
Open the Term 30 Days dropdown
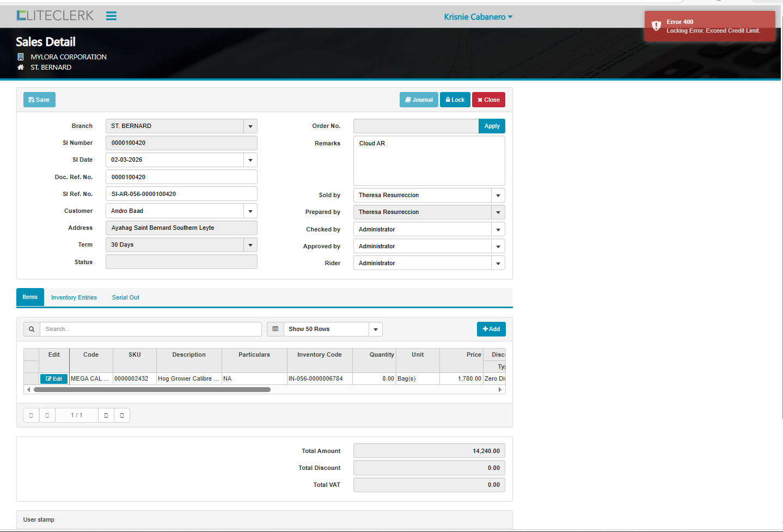click(x=250, y=245)
